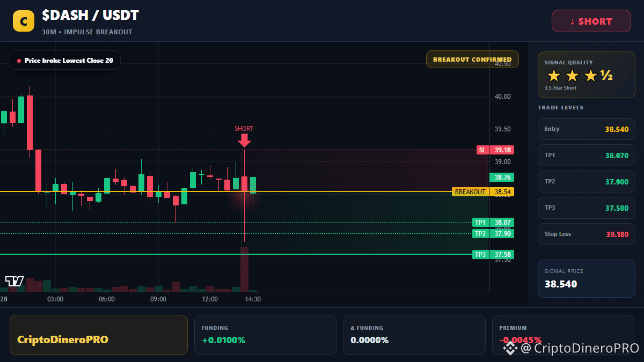644x362 pixels.
Task: Click the large red candle near 40.00
Action: coord(30,123)
